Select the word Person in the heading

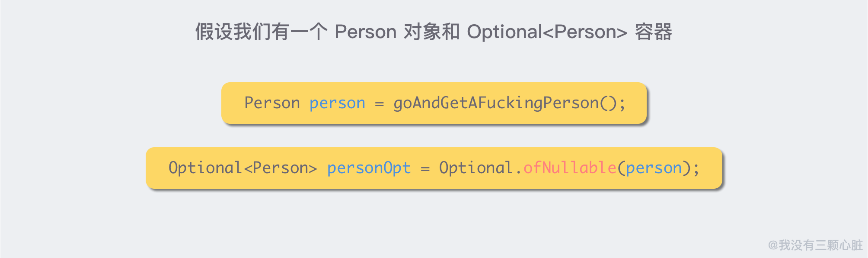[x=366, y=32]
